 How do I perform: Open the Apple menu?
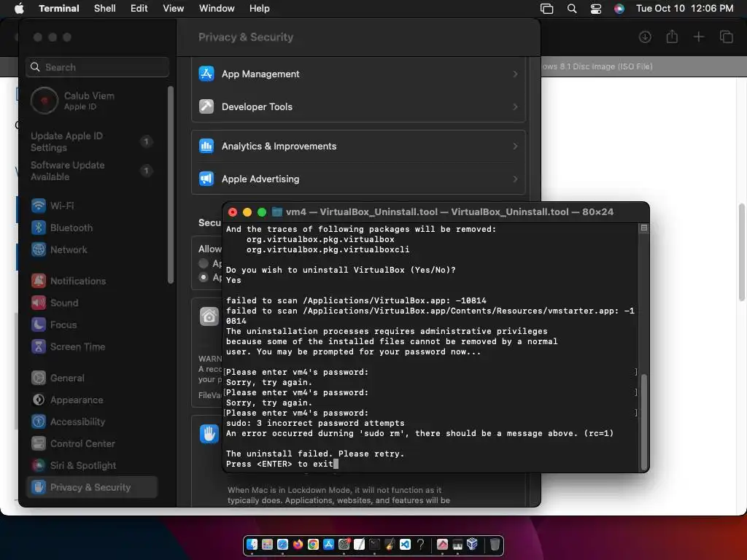click(x=19, y=8)
